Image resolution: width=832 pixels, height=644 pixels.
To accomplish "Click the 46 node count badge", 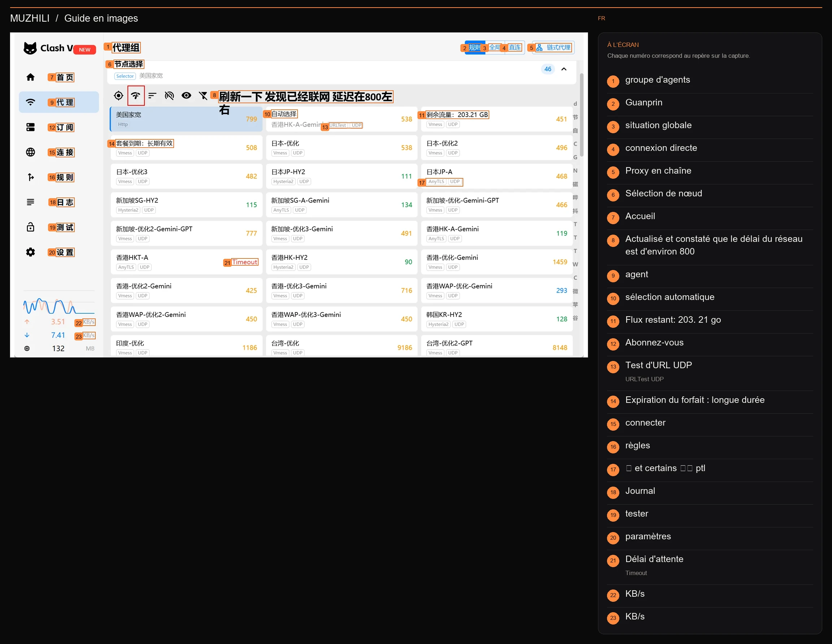I will [x=547, y=69].
